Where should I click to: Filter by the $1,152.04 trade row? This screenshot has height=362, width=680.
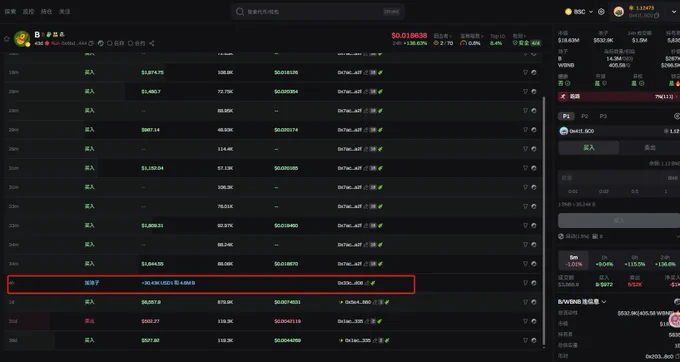pyautogui.click(x=525, y=168)
